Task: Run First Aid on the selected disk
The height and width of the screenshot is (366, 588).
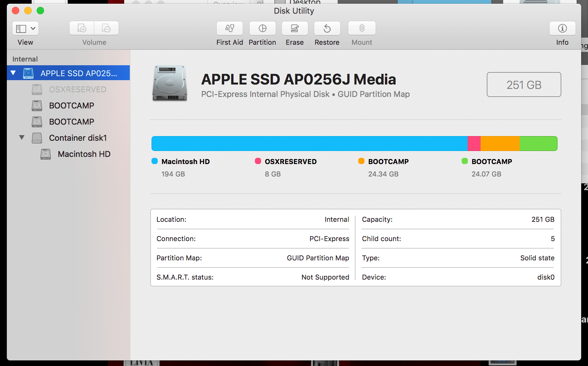Action: [229, 28]
